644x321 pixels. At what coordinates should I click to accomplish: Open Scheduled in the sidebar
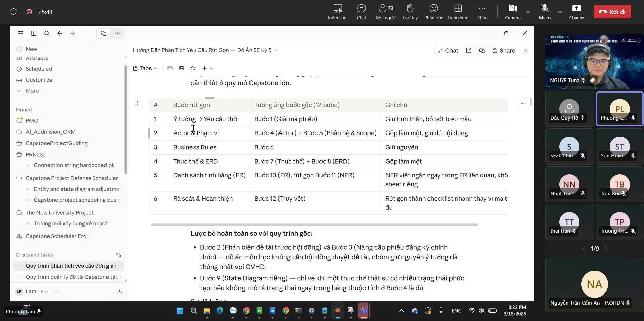tap(39, 69)
